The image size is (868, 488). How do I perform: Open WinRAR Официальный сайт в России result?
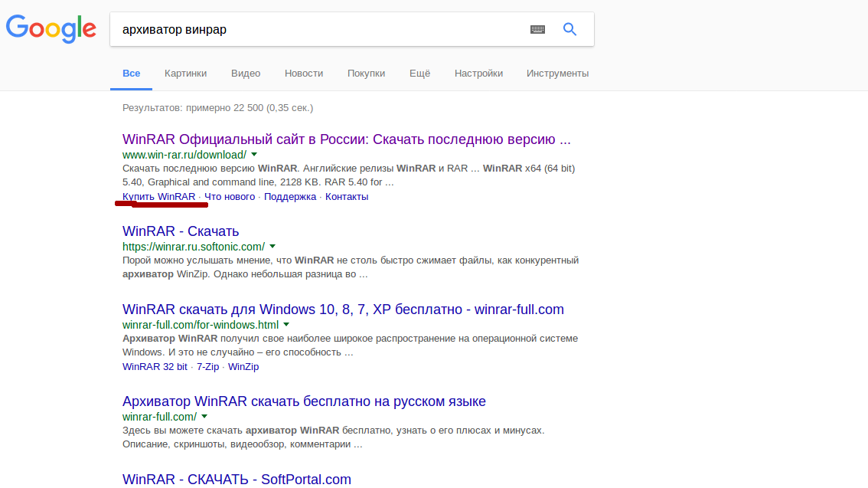pos(347,139)
